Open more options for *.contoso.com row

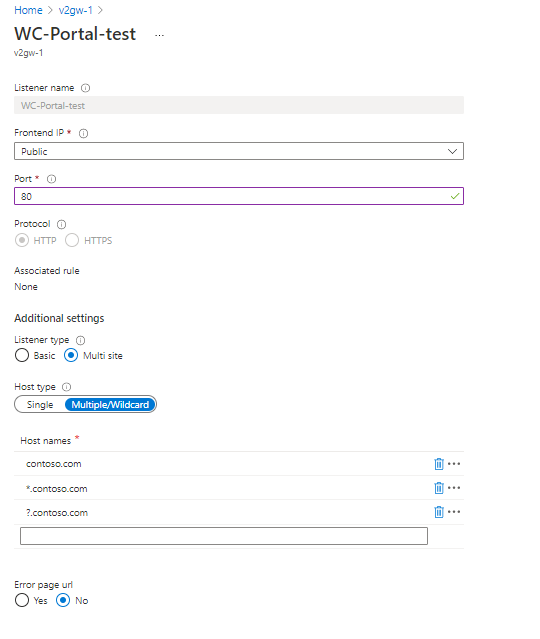pyautogui.click(x=454, y=488)
